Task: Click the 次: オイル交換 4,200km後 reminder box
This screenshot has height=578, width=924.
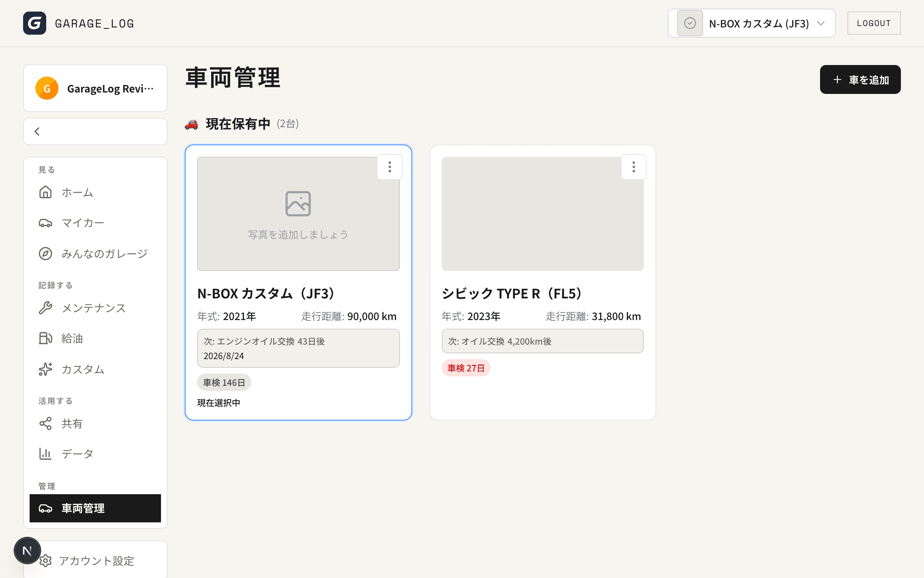Action: click(x=542, y=341)
